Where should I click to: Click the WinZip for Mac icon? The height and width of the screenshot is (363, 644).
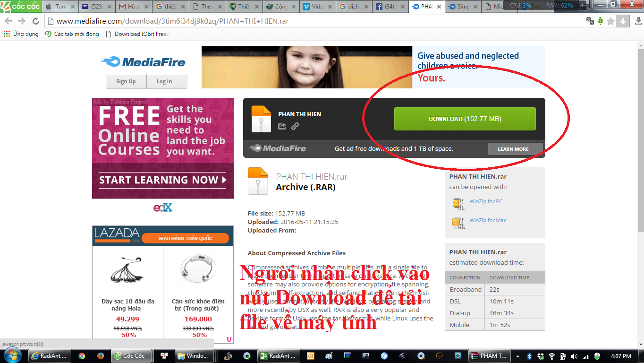point(458,223)
